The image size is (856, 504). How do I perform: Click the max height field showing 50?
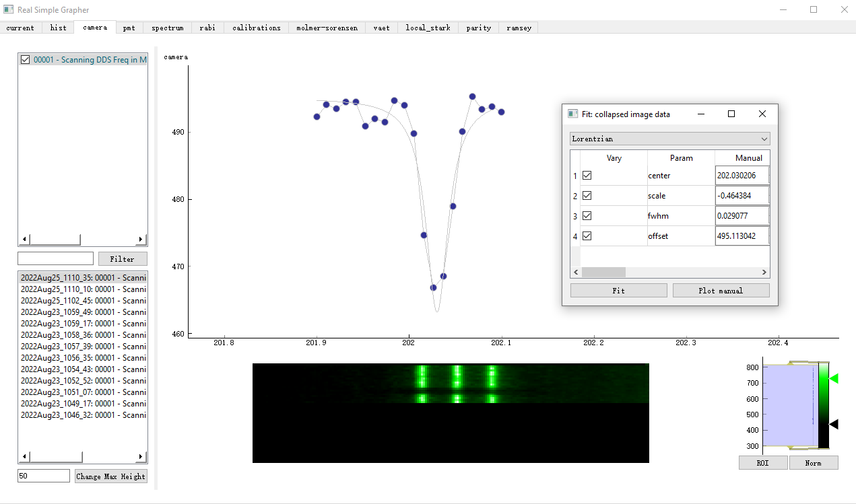click(44, 476)
